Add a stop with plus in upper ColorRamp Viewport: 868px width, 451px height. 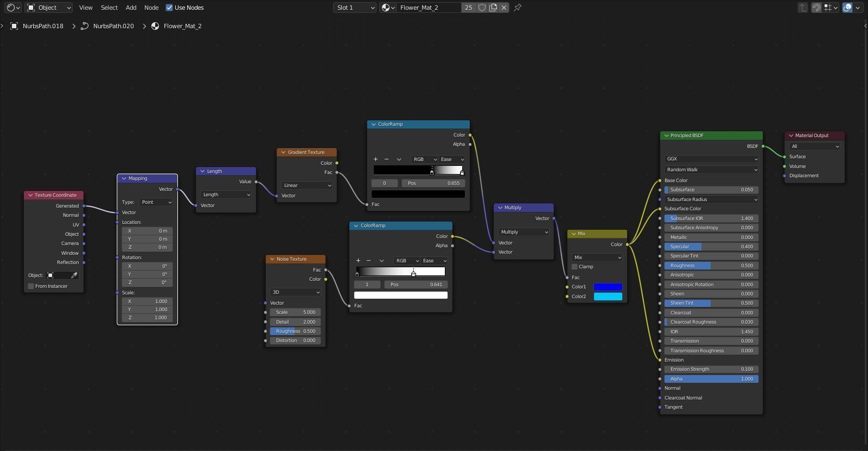pyautogui.click(x=375, y=159)
